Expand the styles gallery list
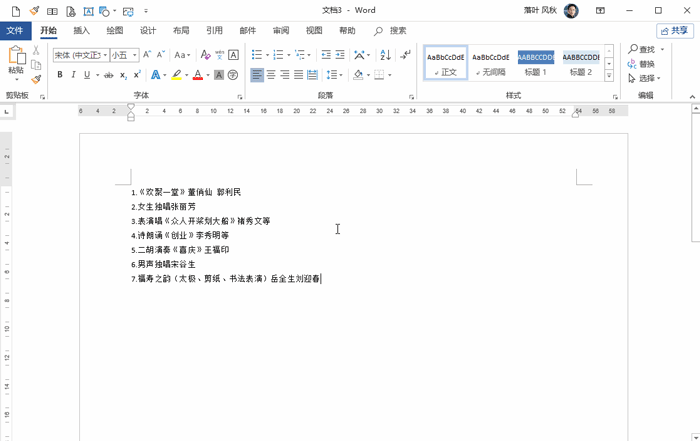This screenshot has width=700, height=441. pyautogui.click(x=609, y=76)
